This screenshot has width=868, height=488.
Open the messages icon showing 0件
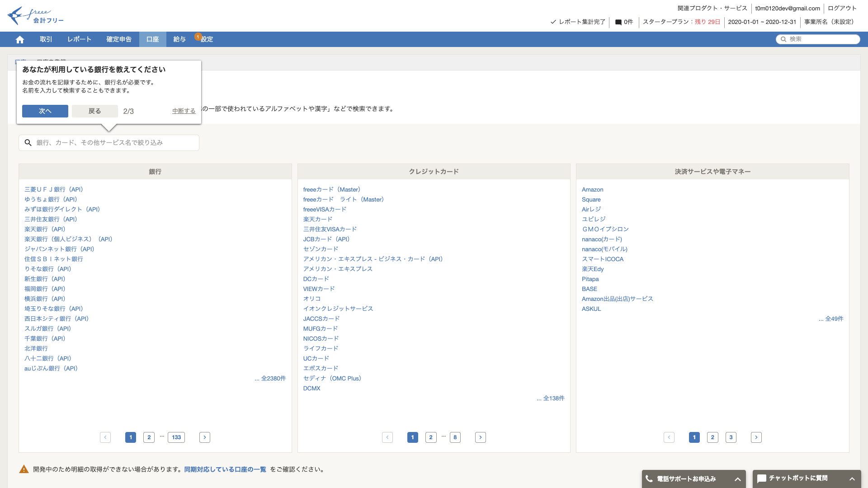[618, 22]
